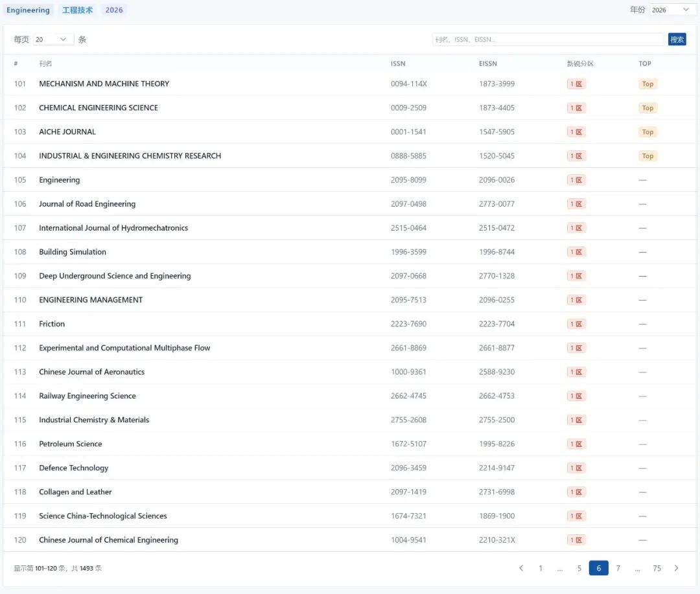Jump to last page 75
Viewport: 700px width, 594px height.
[x=657, y=568]
